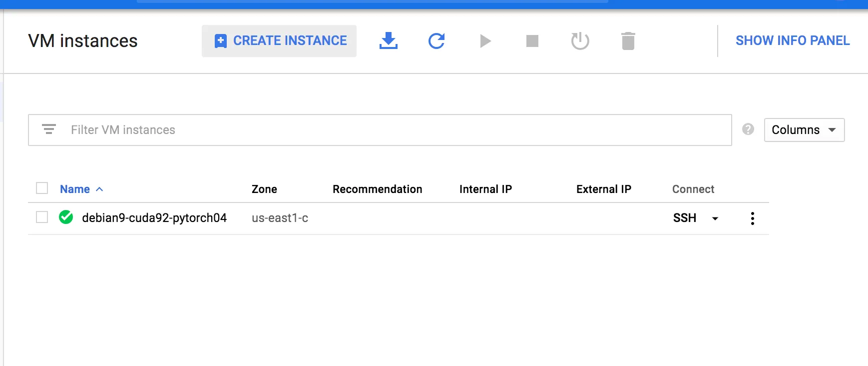868x366 pixels.
Task: Click the Stop instance square icon
Action: [x=532, y=41]
